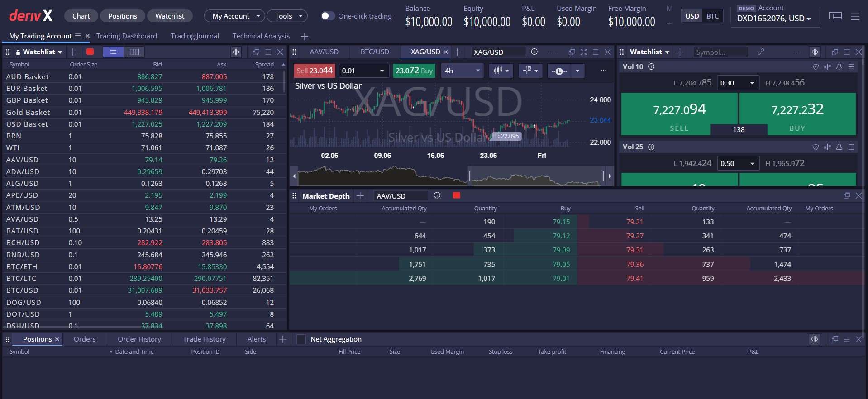Open the Vol 25 chart icon
868x399 pixels.
click(827, 147)
